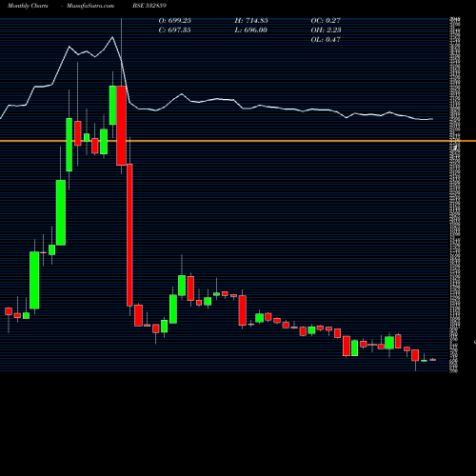Image resolution: width=476 pixels, height=476 pixels.
Task: Click the OL: 0.47 value
Action: click(326, 40)
